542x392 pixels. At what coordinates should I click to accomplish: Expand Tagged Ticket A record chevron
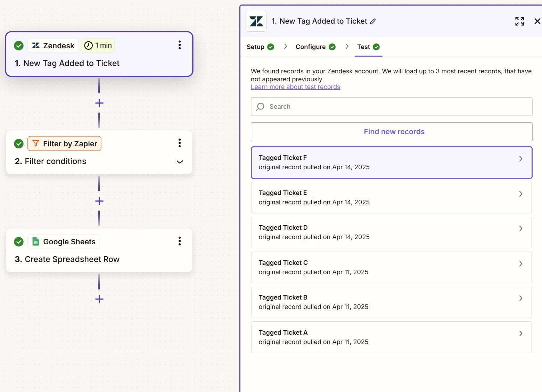[x=520, y=334]
